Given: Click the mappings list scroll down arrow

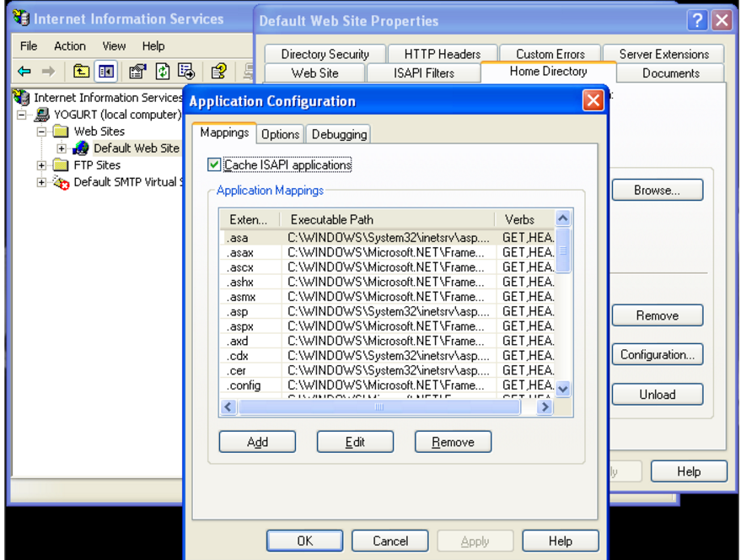Looking at the screenshot, I should (563, 389).
